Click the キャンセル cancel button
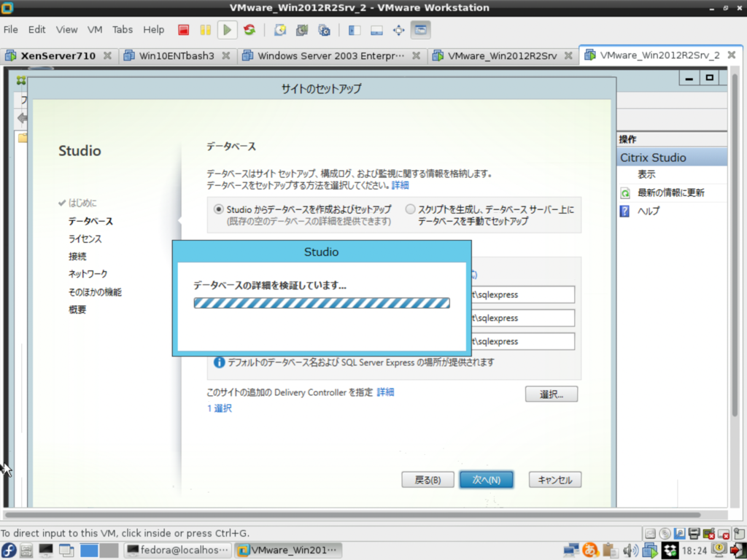 (555, 480)
